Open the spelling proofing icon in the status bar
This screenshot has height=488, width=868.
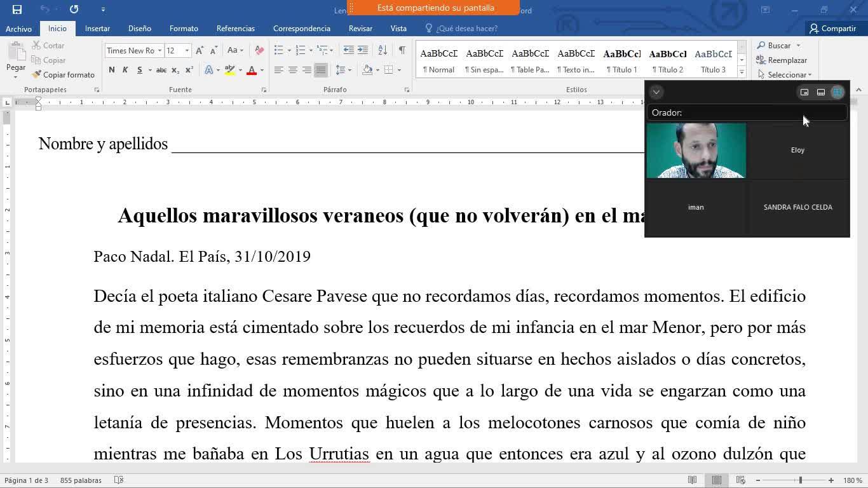(x=119, y=480)
